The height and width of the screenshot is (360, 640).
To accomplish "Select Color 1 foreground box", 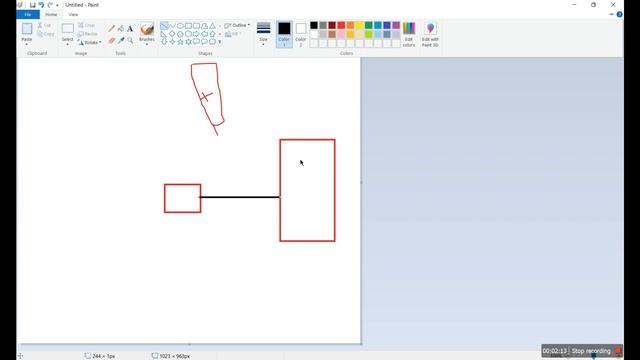I will click(284, 34).
